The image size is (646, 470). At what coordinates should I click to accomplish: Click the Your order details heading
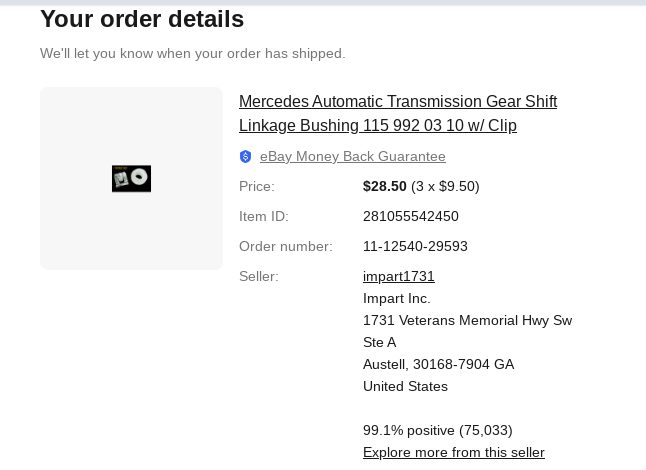[142, 19]
